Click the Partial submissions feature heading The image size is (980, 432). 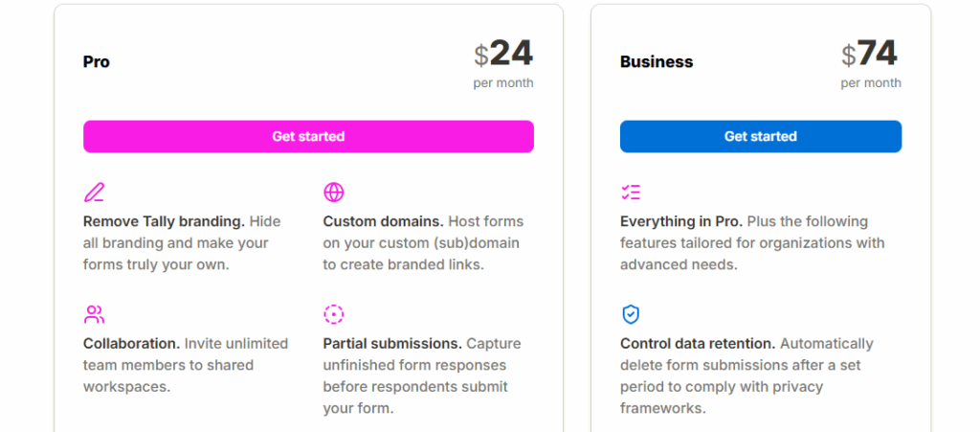coord(392,343)
